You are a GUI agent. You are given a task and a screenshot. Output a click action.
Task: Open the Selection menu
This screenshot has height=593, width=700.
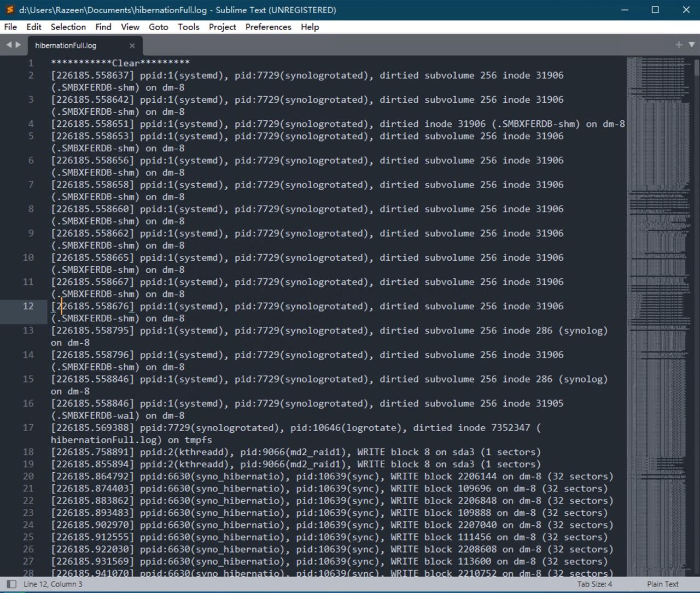(68, 27)
